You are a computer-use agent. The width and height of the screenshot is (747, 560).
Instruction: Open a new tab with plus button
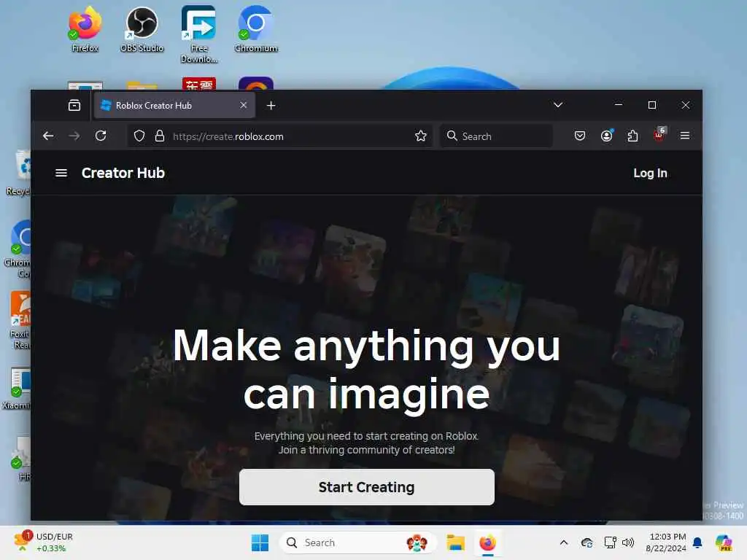point(271,105)
